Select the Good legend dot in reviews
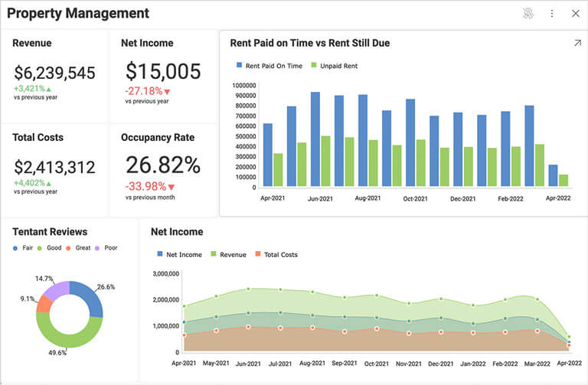This screenshot has height=385, width=588. 41,249
